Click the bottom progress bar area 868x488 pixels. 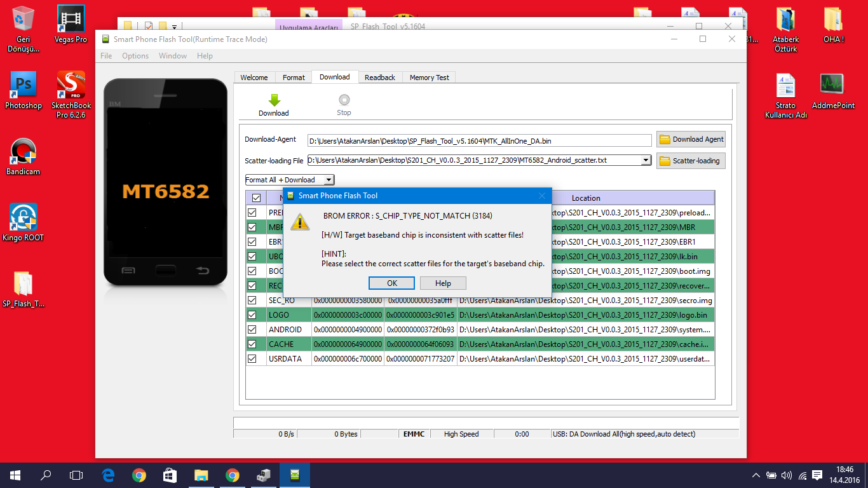click(x=486, y=423)
